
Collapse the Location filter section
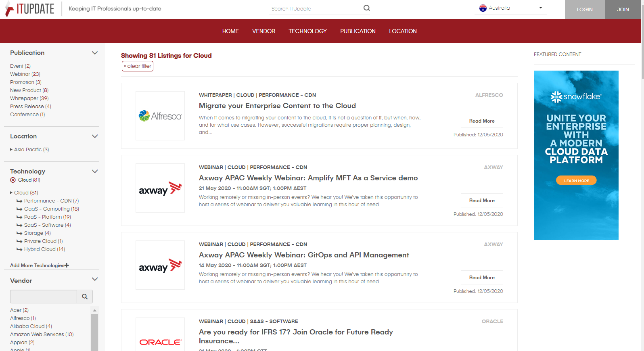pos(95,136)
